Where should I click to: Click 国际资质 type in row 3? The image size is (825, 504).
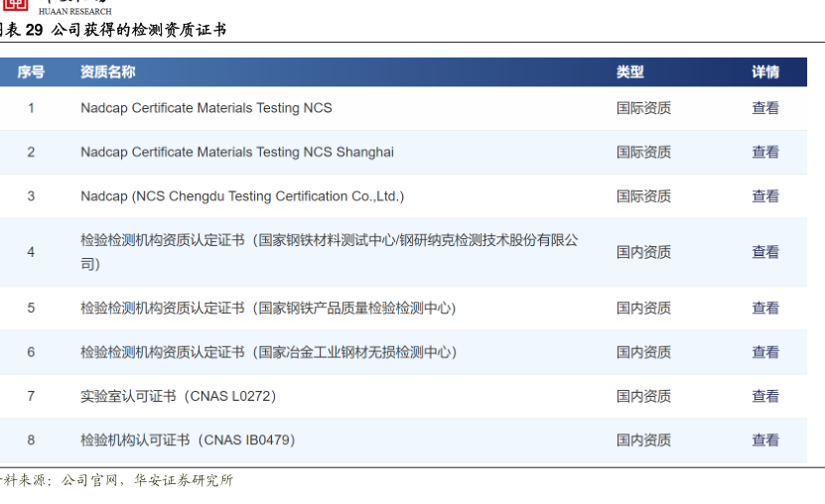tap(643, 196)
